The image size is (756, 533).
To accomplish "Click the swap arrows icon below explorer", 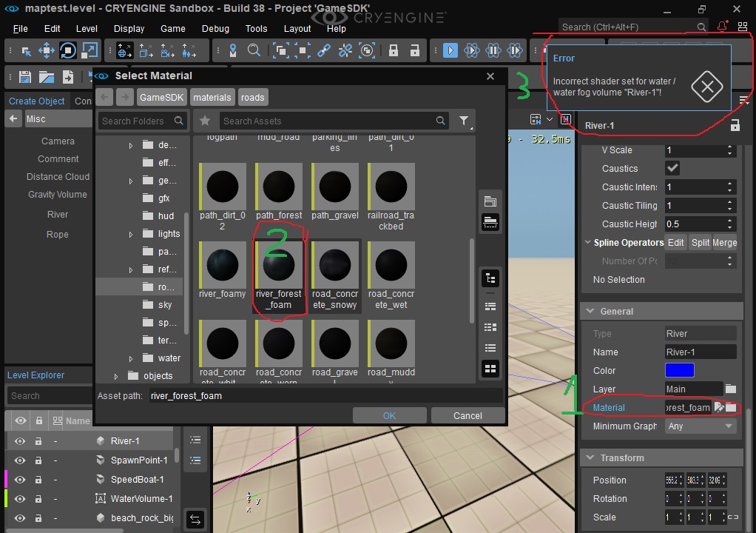I will (x=195, y=520).
